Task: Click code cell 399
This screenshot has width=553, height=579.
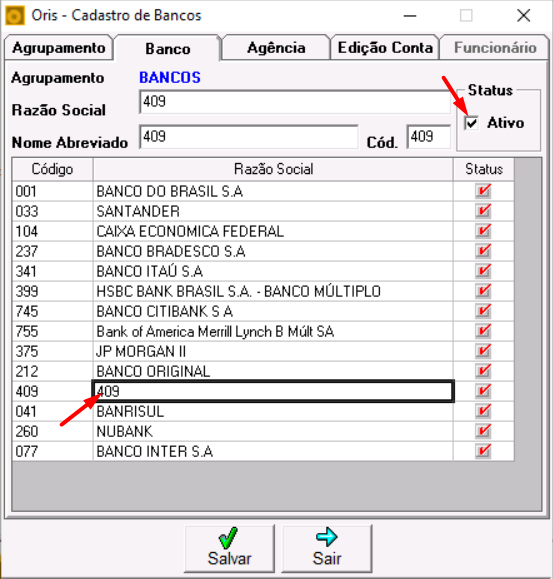Action: [52, 291]
